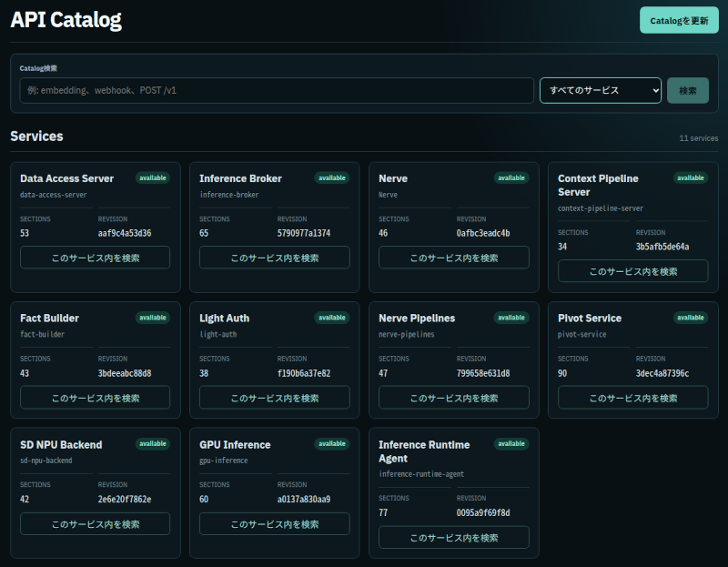Click the Catalogを更新 button
This screenshot has width=728, height=567.
click(679, 20)
